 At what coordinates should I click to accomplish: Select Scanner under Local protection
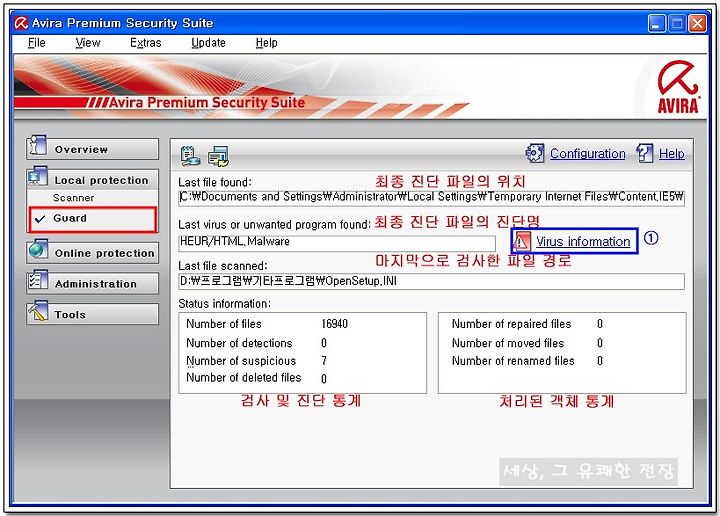pyautogui.click(x=73, y=198)
